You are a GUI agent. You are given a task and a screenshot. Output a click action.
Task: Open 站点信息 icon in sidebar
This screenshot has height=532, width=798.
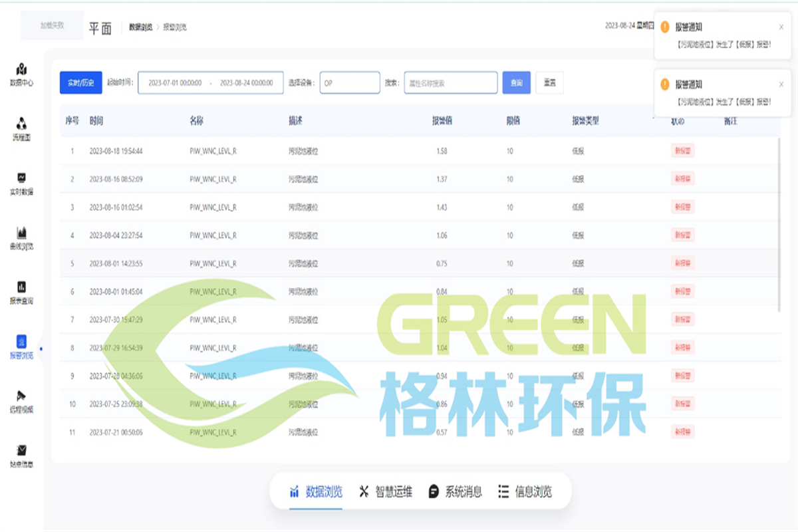click(x=21, y=450)
